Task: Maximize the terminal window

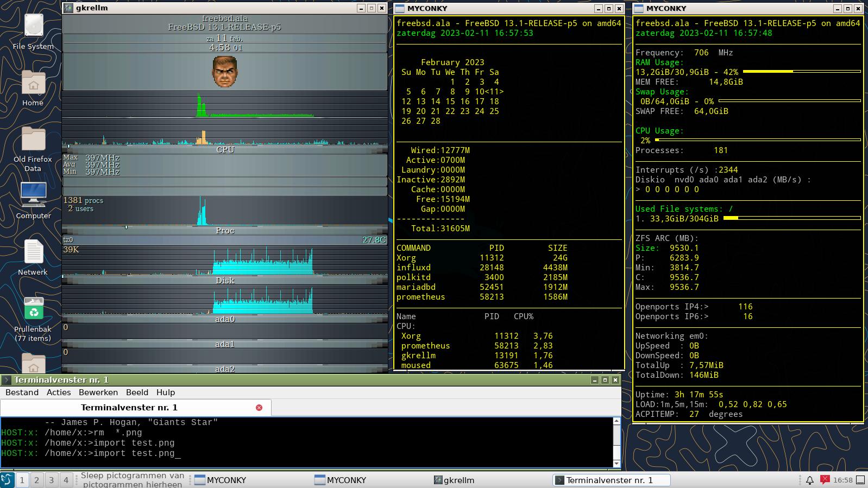Action: click(605, 380)
